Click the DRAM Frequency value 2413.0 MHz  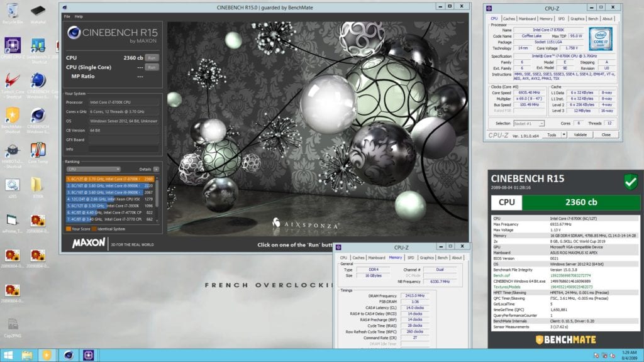pyautogui.click(x=415, y=296)
